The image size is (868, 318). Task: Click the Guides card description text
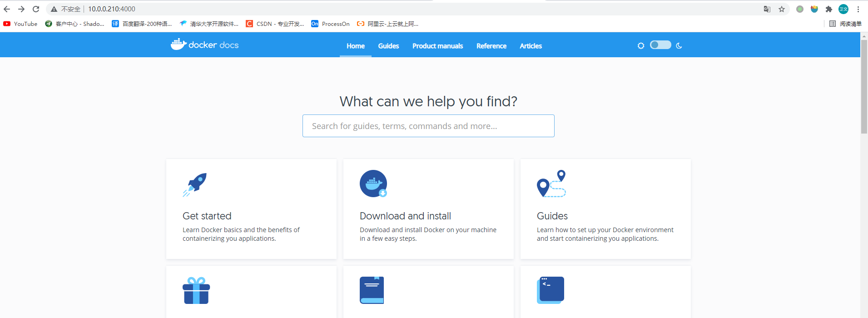(x=605, y=234)
